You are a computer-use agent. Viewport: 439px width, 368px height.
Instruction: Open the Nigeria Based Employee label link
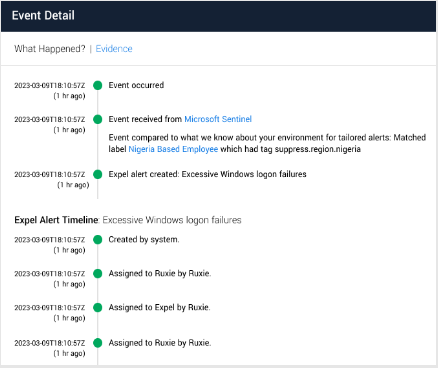tap(173, 149)
